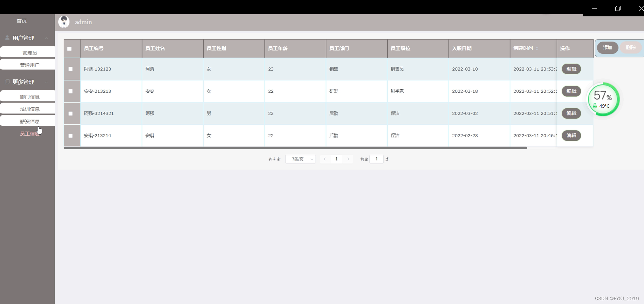644x304 pixels.
Task: Open 首页 in the sidebar
Action: coord(22,21)
